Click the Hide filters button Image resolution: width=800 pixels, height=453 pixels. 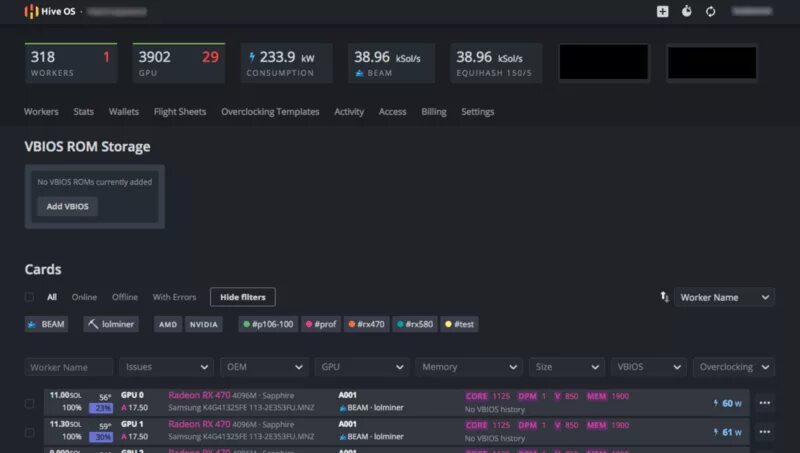pyautogui.click(x=243, y=297)
